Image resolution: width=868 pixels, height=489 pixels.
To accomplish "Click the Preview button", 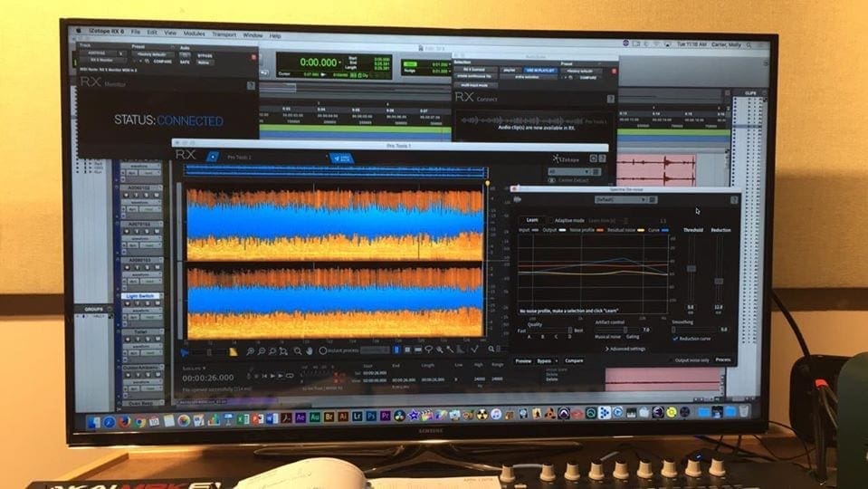I will click(x=523, y=360).
